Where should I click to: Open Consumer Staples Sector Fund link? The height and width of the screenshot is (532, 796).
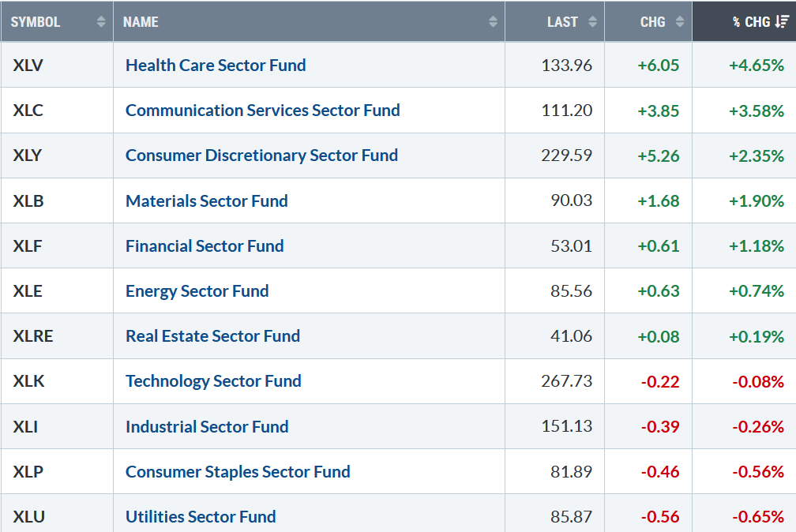(x=238, y=472)
